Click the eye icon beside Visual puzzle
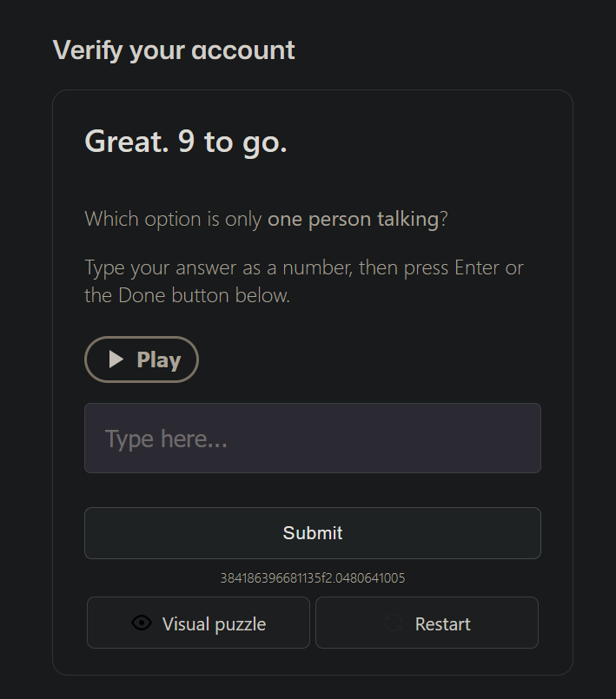 point(142,623)
